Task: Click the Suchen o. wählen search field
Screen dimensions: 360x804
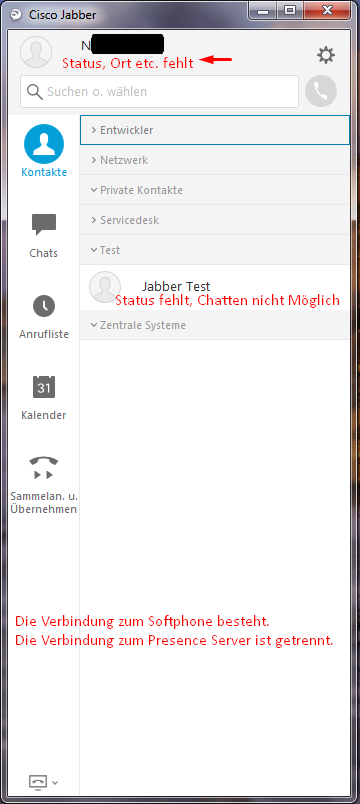Action: tap(159, 92)
